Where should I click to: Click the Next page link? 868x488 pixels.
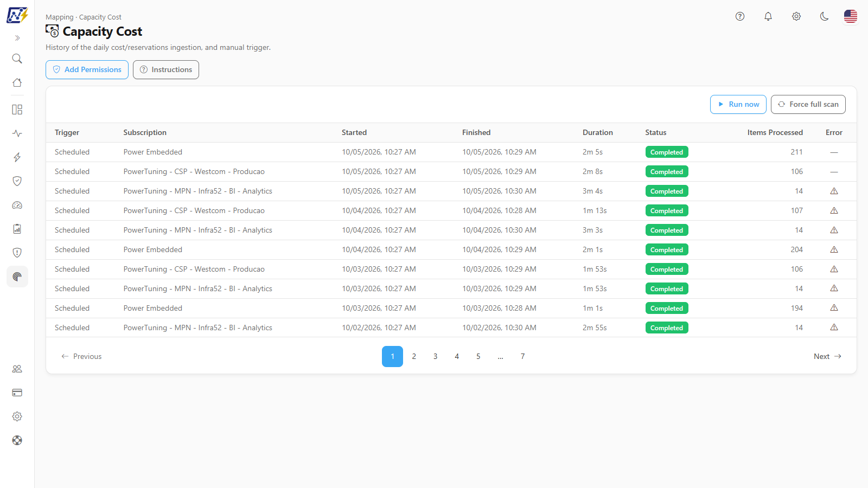[x=827, y=356]
